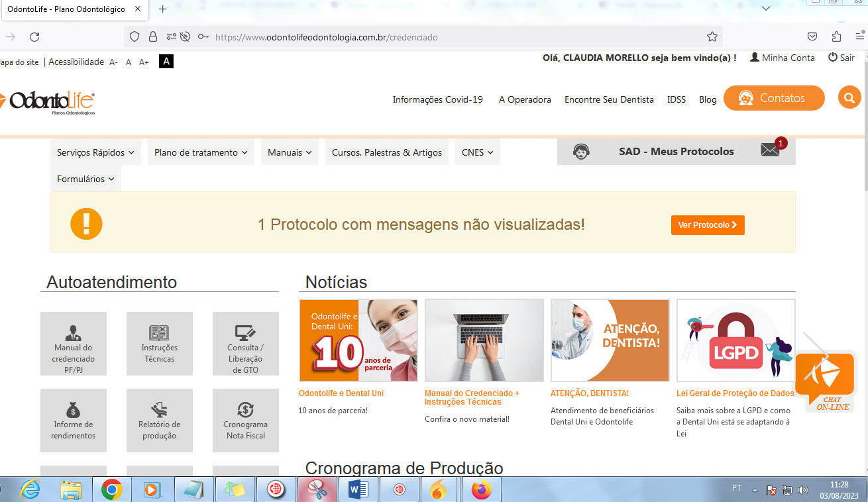Increase font size with A+ link

(144, 62)
